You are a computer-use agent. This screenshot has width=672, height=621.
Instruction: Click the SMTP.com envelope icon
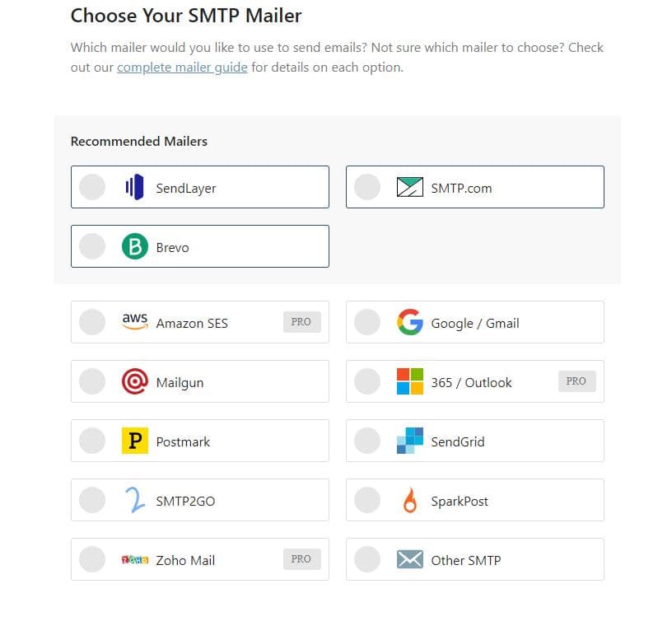coord(409,186)
